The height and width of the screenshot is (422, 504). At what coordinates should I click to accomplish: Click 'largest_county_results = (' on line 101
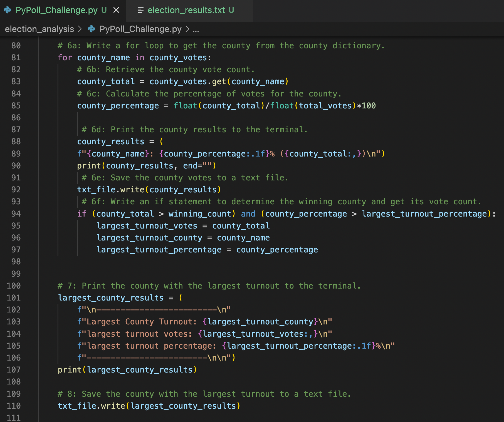click(120, 298)
